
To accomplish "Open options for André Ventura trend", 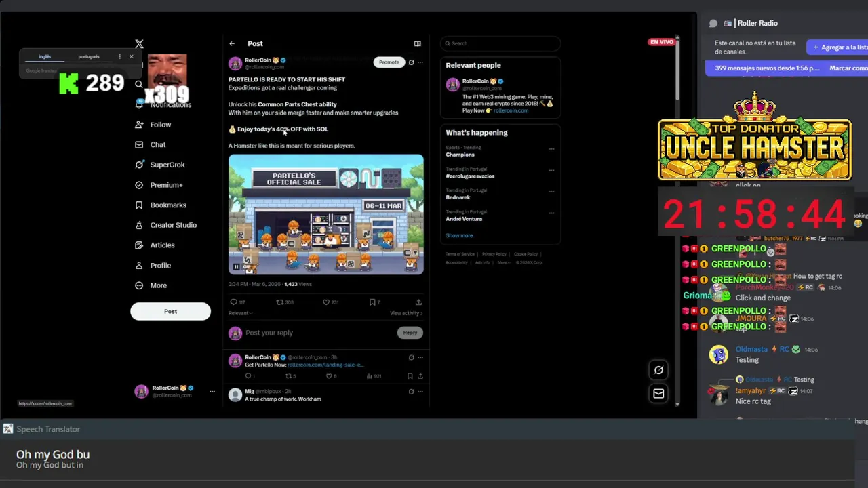I will 551,213.
